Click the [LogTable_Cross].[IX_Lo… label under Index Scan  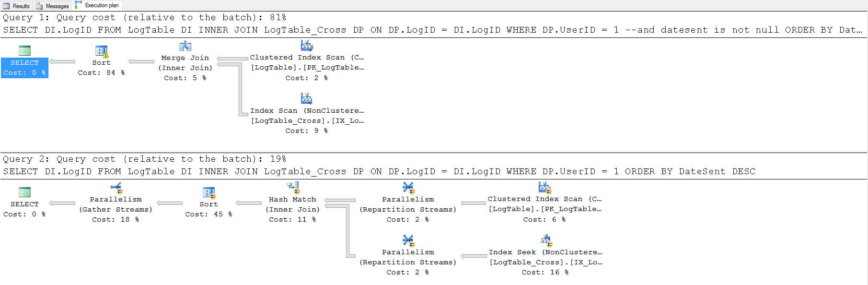point(307,121)
